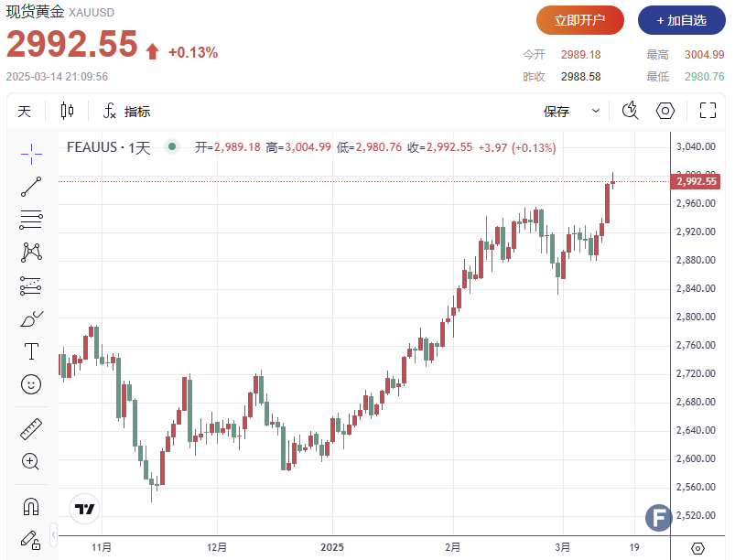The width and height of the screenshot is (735, 560).
Task: Toggle fullscreen mode for the chart
Action: 708,112
